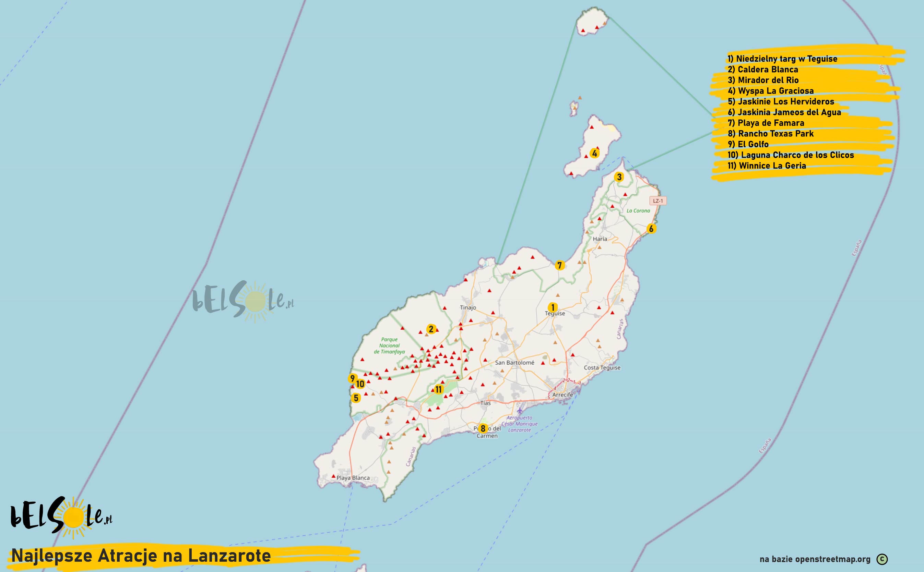The height and width of the screenshot is (572, 924).
Task: Click legend entry Rancho Texas Park
Action: pos(770,134)
